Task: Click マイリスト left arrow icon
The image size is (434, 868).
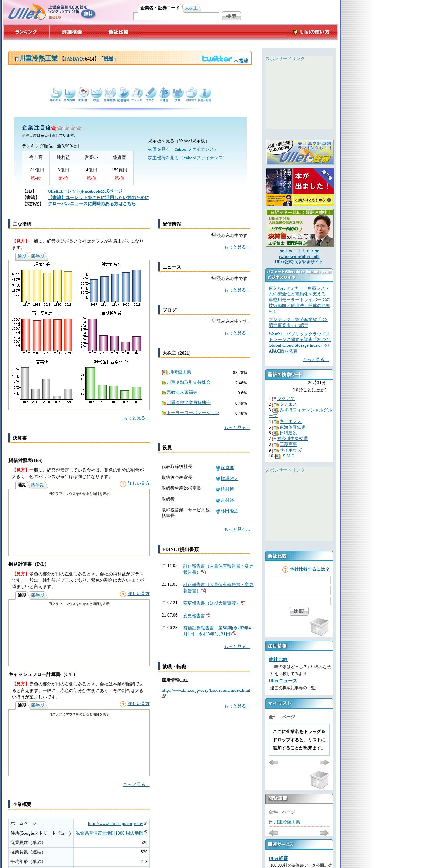Action: (273, 762)
